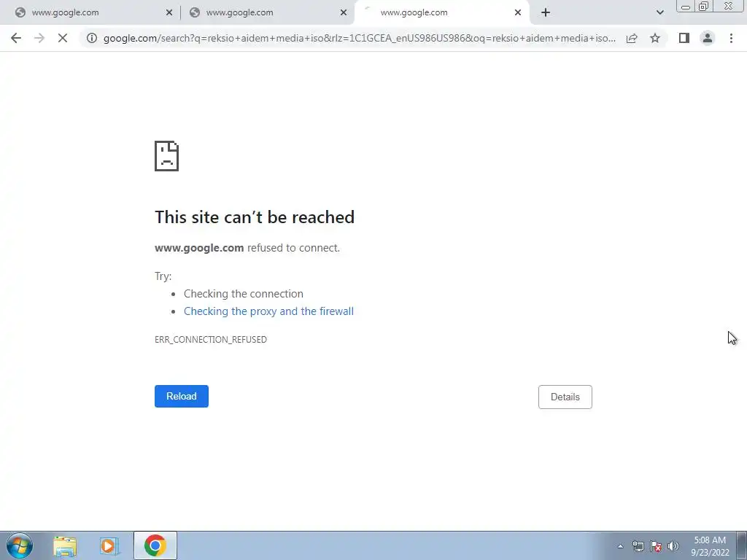Launch Windows Media Player from taskbar
The width and height of the screenshot is (747, 560).
click(x=109, y=545)
